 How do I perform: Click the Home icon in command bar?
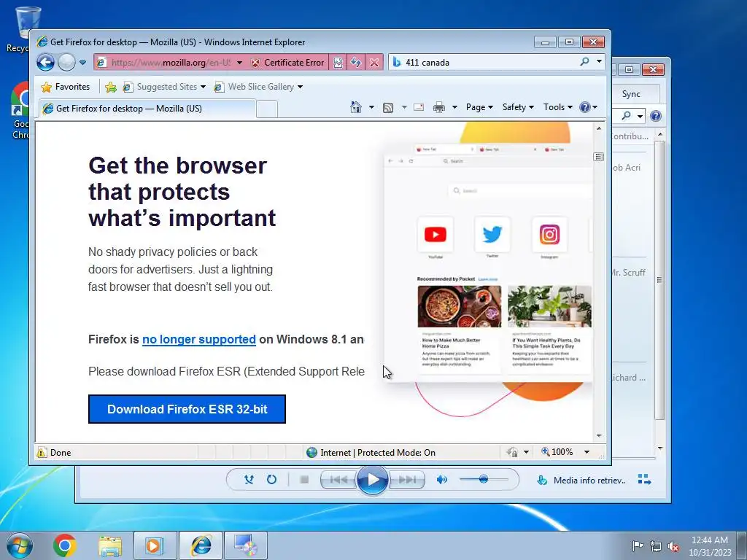[x=356, y=107]
